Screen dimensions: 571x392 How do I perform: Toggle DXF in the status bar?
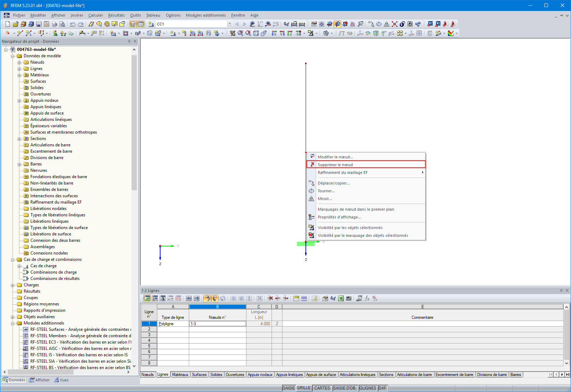pyautogui.click(x=382, y=388)
